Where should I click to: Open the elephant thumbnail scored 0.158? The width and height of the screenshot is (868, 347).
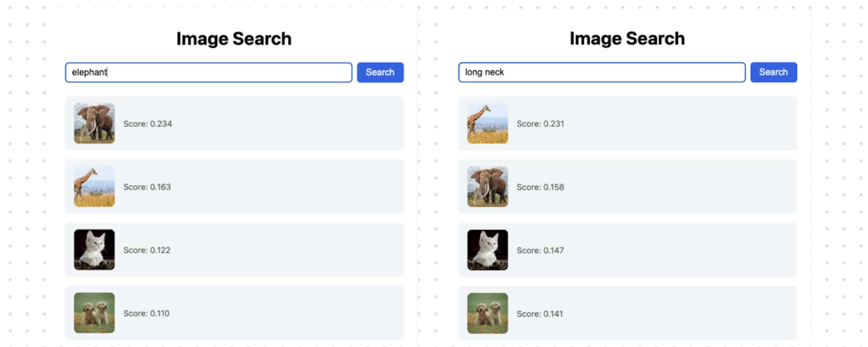click(487, 186)
